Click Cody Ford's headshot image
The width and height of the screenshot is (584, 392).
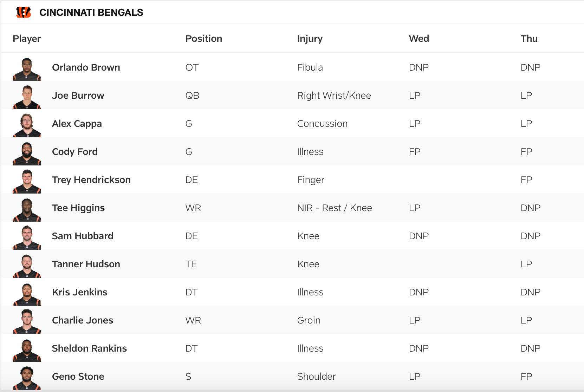(27, 153)
